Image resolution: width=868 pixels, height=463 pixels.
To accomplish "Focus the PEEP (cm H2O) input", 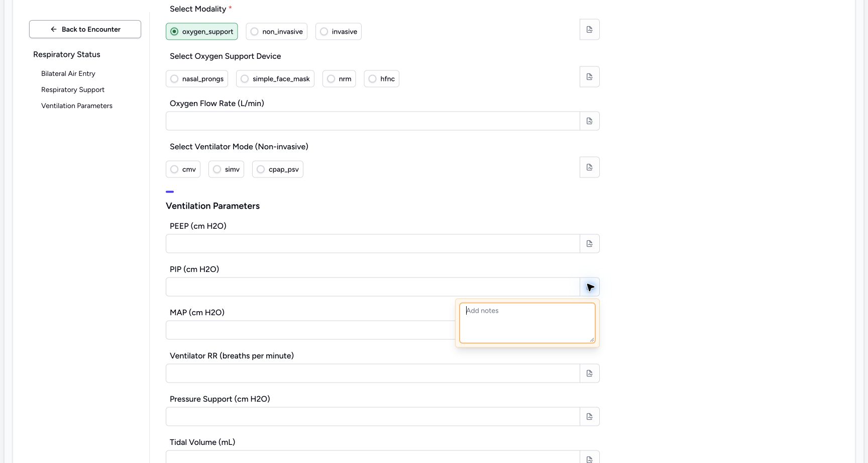I will point(373,244).
